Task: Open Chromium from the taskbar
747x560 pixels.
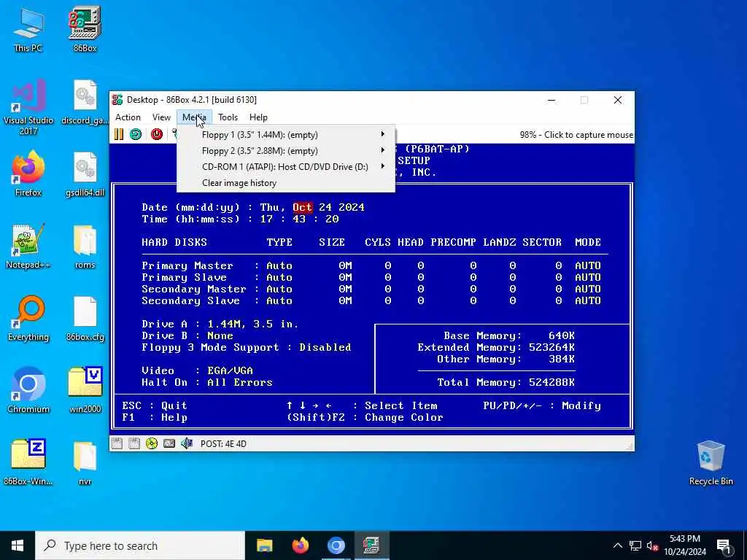Action: [x=336, y=545]
